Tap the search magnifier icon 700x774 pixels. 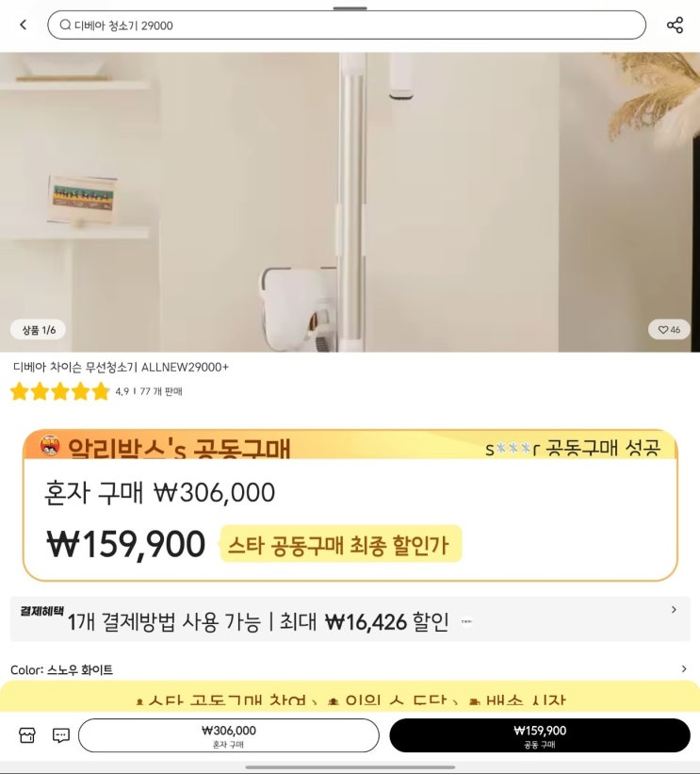65,25
